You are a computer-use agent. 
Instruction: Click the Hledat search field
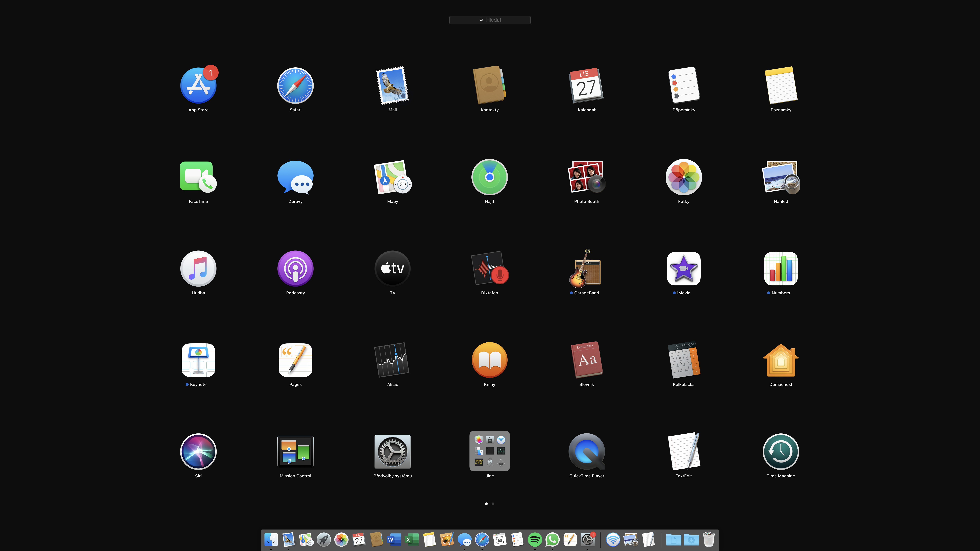point(490,20)
